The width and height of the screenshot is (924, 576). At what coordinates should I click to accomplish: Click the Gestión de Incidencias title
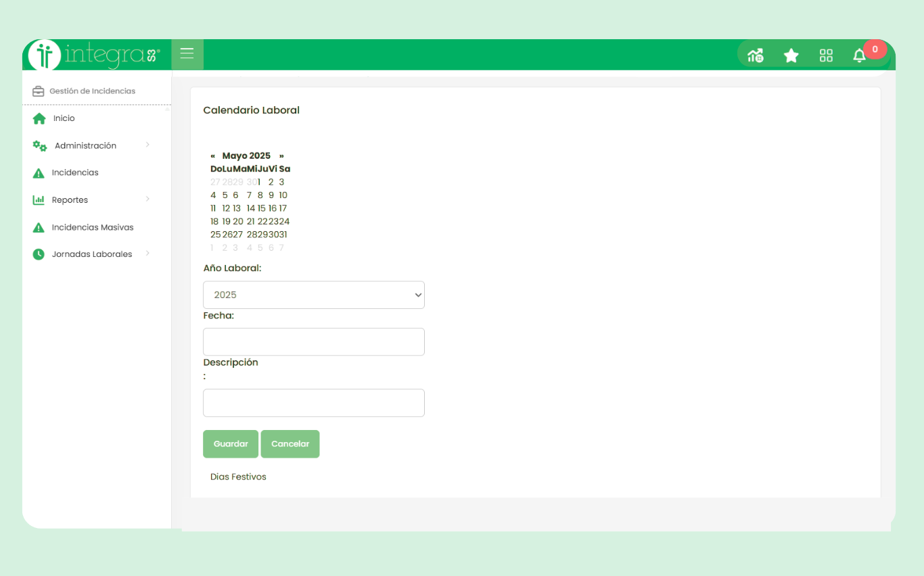92,91
